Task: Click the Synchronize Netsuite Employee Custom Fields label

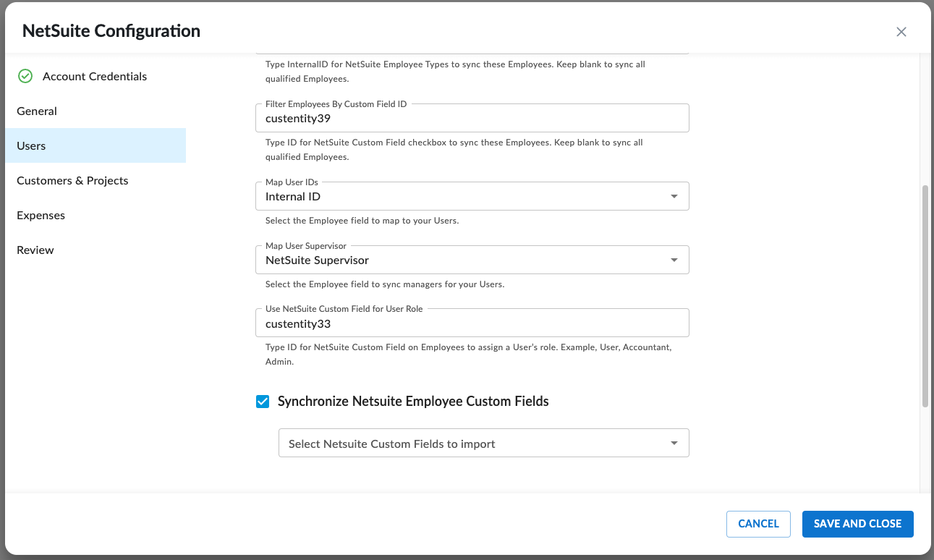Action: [x=413, y=402]
